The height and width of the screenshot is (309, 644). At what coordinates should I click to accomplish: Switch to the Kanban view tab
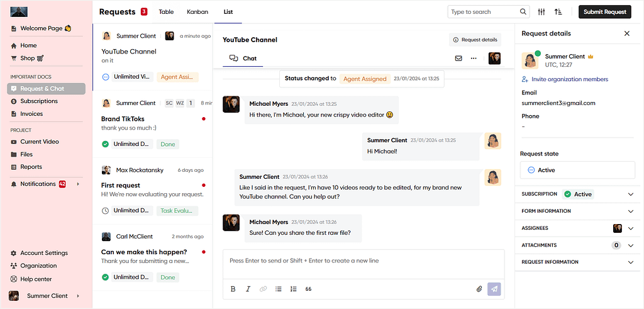click(x=197, y=12)
